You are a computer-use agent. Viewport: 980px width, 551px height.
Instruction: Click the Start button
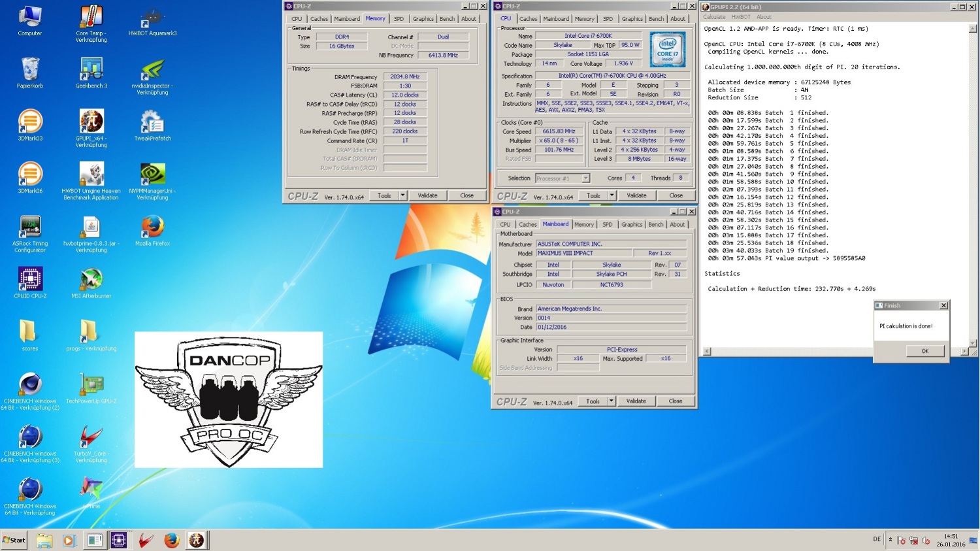coord(14,540)
